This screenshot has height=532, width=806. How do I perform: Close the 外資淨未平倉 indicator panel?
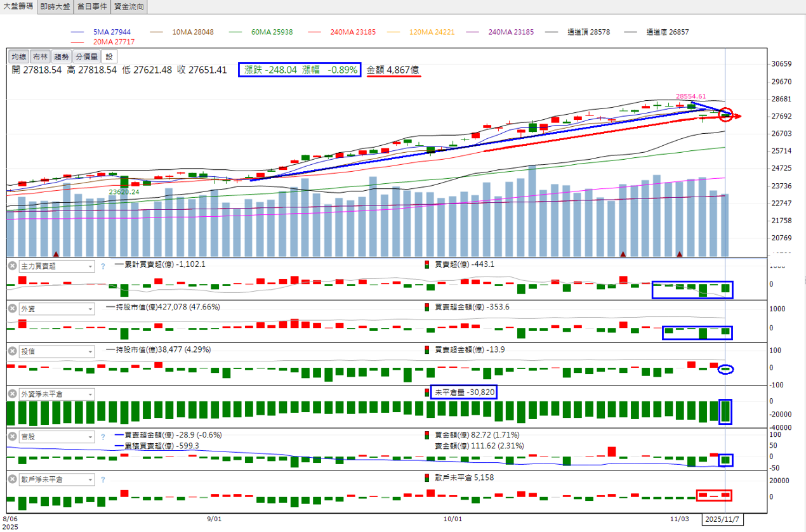click(12, 394)
